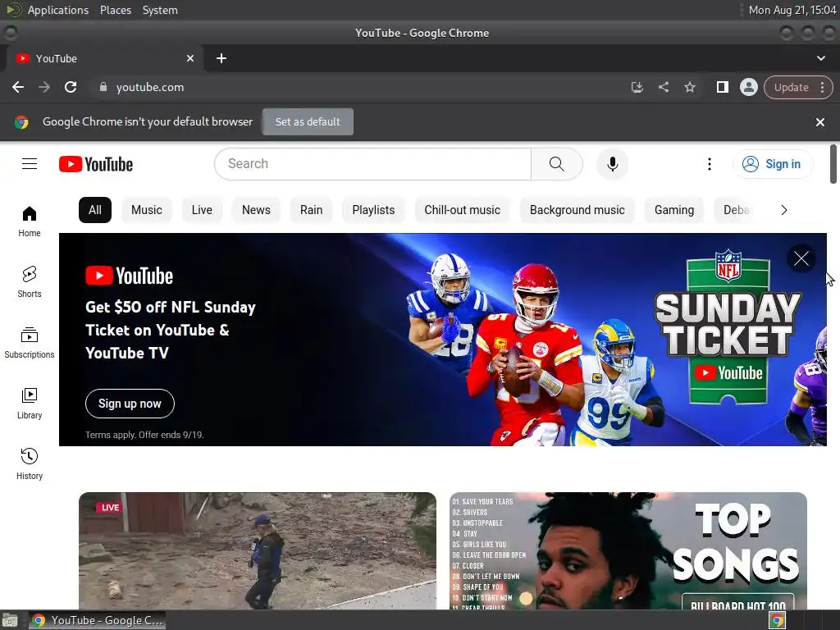This screenshot has height=630, width=840.
Task: Select the Music filter chip
Action: tap(146, 210)
